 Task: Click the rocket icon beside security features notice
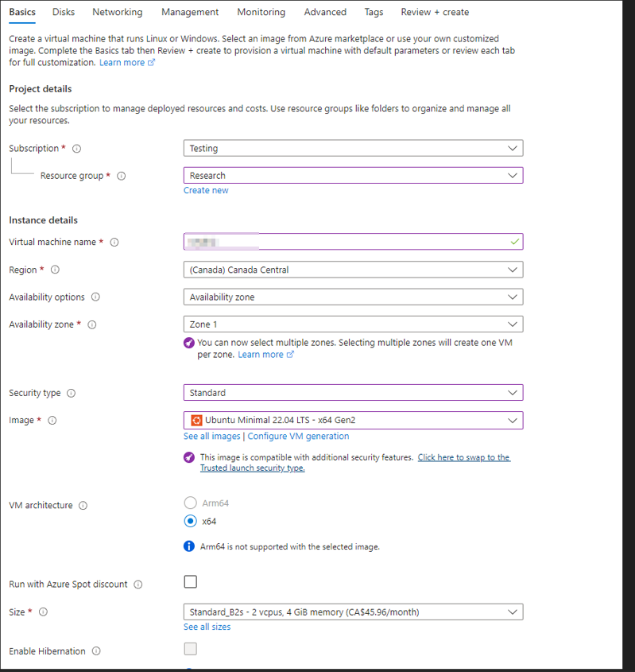189,457
